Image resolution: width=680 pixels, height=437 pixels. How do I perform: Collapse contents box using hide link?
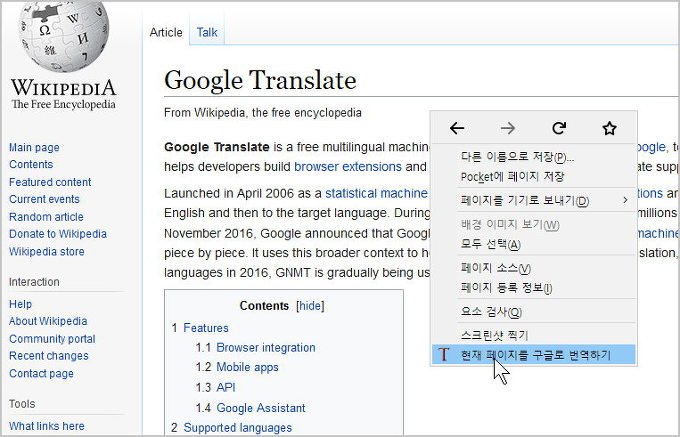click(311, 306)
